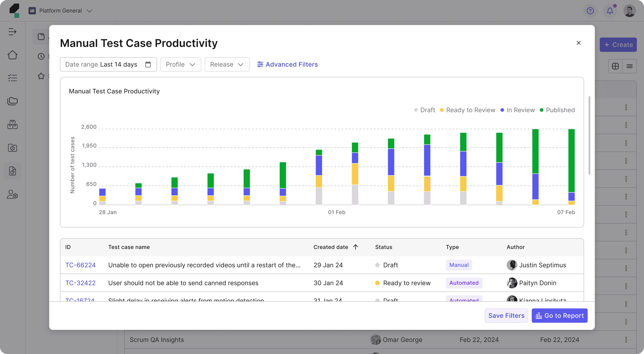Open the Profile dropdown
Screen dimensions: 644x354
[x=180, y=64]
